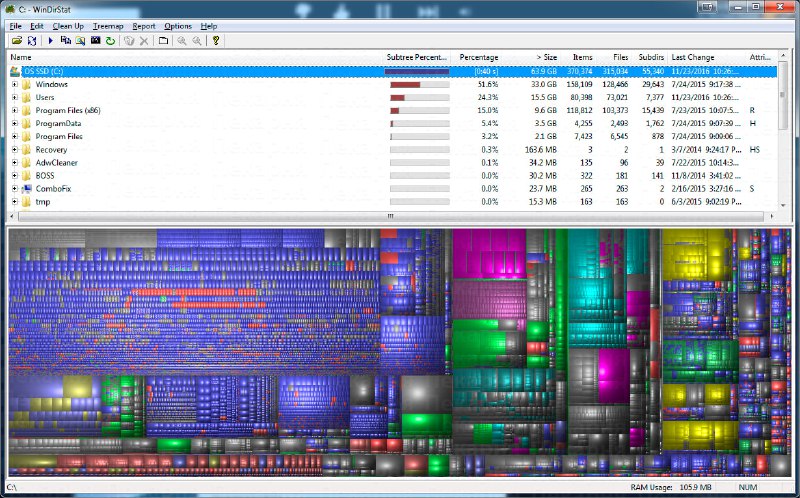Expand the ComboFix node

pyautogui.click(x=15, y=189)
